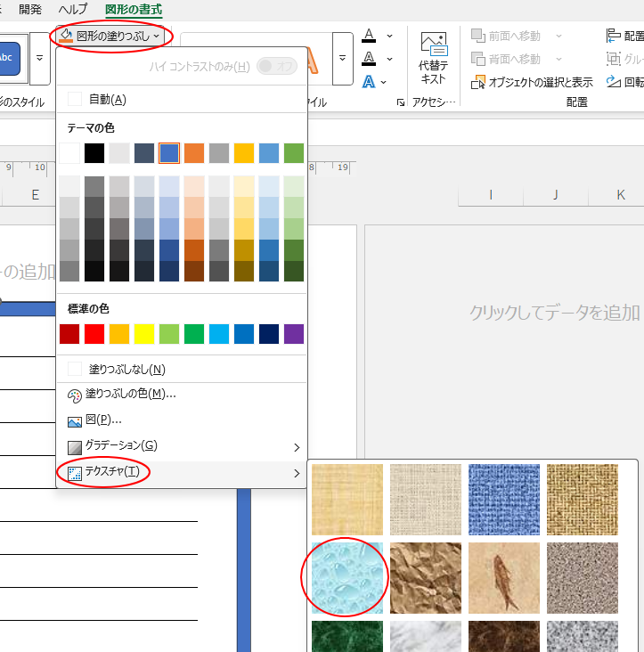This screenshot has width=644, height=652.
Task: Select white marble texture thumbnail
Action: 426,636
